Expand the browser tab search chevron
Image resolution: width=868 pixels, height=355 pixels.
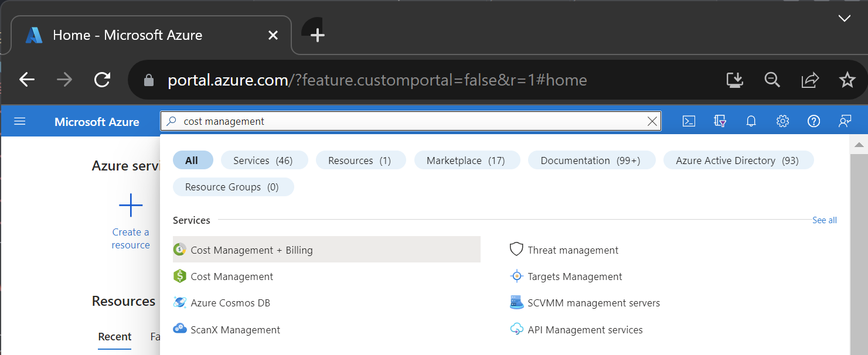pyautogui.click(x=844, y=19)
